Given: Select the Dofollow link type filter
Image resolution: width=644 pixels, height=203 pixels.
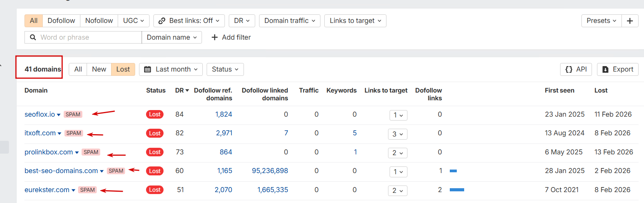Looking at the screenshot, I should 61,21.
